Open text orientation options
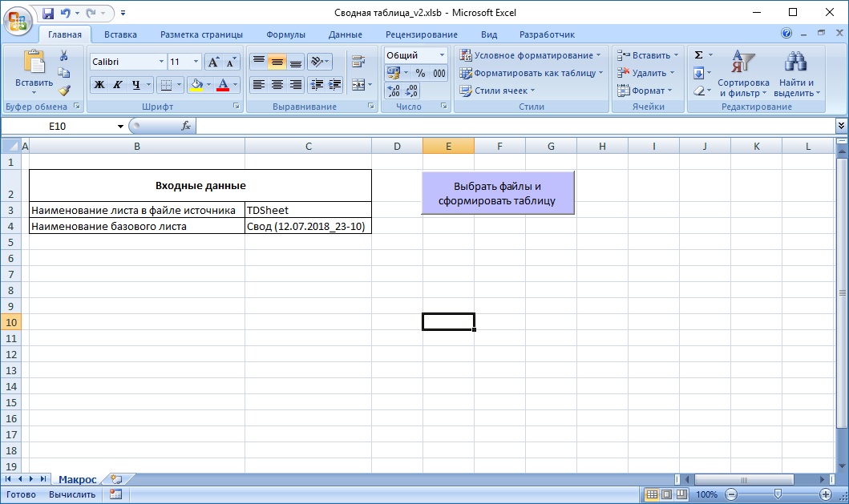849x504 pixels. click(319, 62)
